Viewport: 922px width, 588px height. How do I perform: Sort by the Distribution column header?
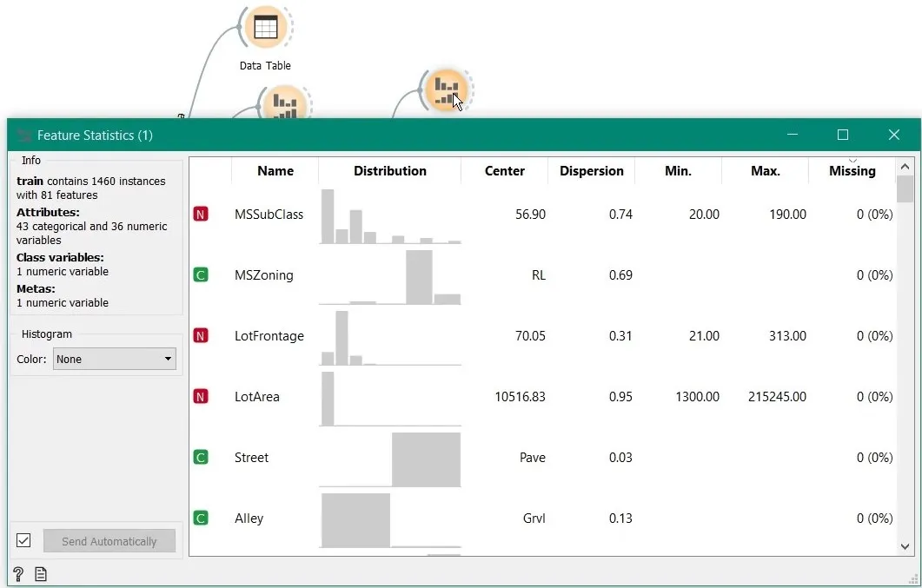(x=390, y=171)
